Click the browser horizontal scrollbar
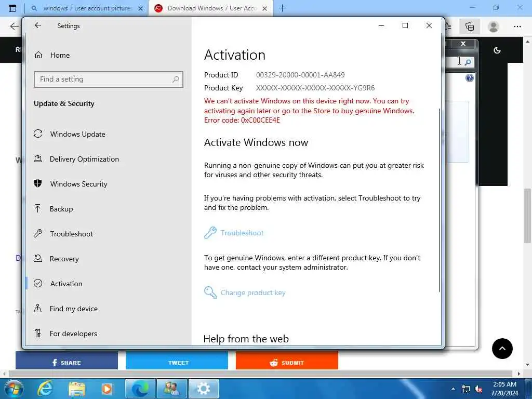Image resolution: width=532 pixels, height=399 pixels. point(261,374)
